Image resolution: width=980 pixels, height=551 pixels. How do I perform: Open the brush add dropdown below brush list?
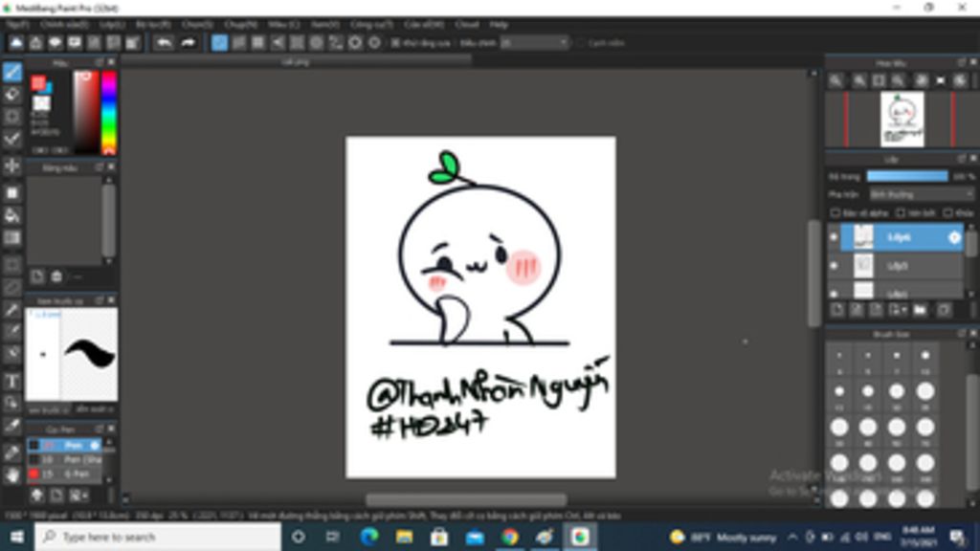[78, 496]
